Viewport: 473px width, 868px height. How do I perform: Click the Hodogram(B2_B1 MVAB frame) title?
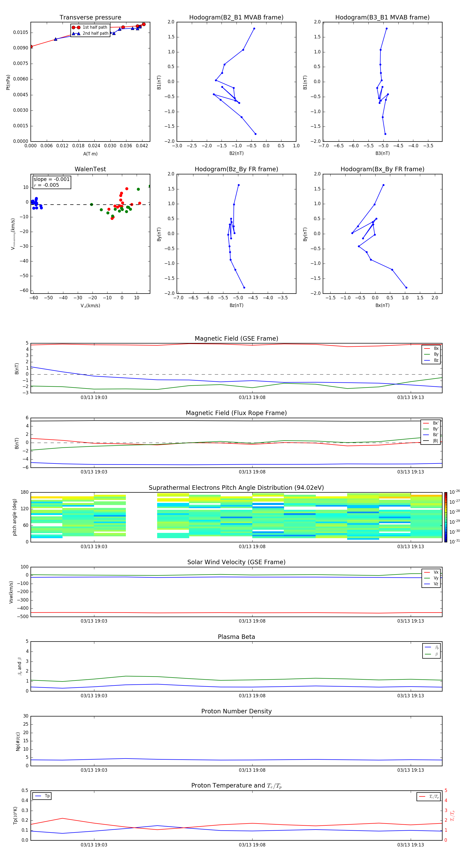pos(236,18)
